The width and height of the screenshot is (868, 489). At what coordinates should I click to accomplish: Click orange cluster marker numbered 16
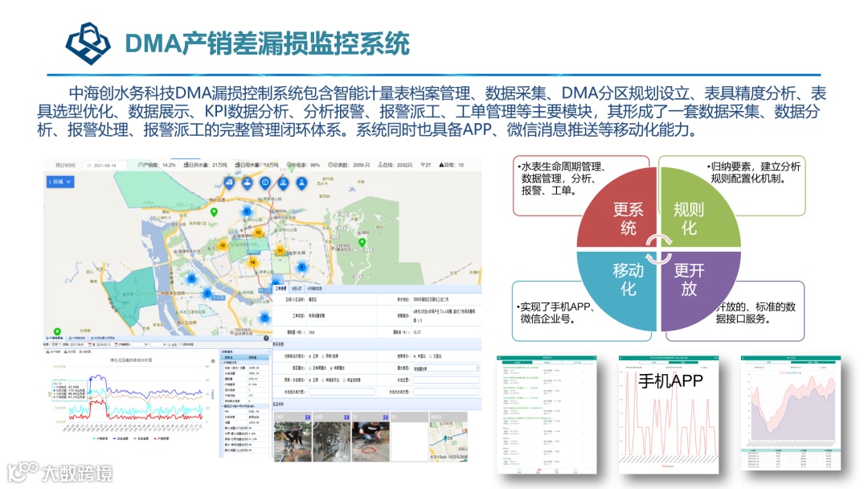click(x=253, y=262)
